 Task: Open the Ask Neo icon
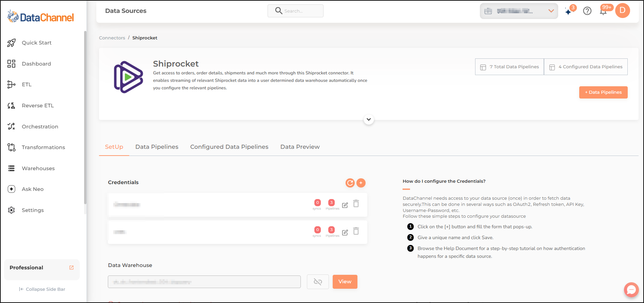click(12, 189)
